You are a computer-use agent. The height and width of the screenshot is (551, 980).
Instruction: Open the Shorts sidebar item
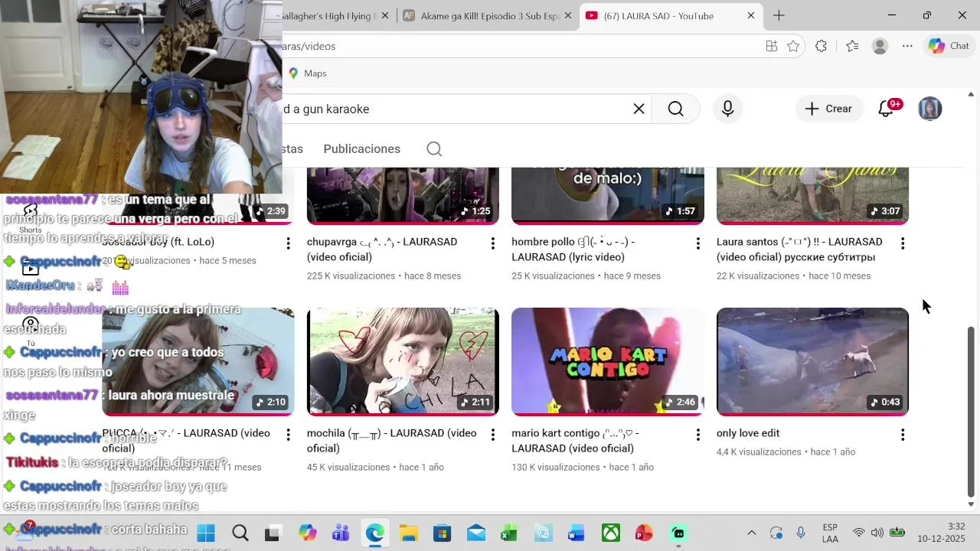(x=30, y=218)
